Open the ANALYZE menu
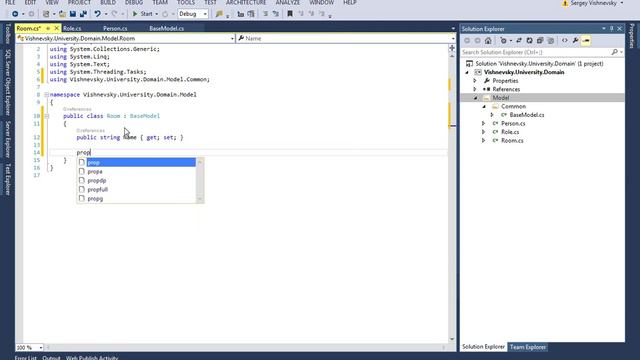 point(288,2)
